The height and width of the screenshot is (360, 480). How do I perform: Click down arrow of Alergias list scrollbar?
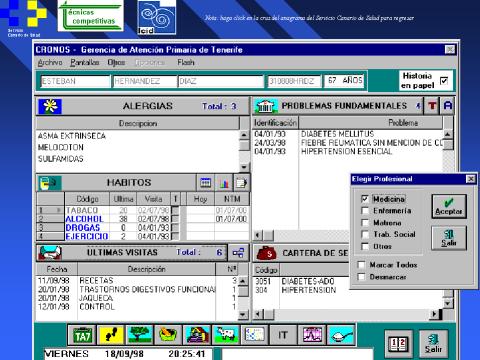[x=244, y=167]
